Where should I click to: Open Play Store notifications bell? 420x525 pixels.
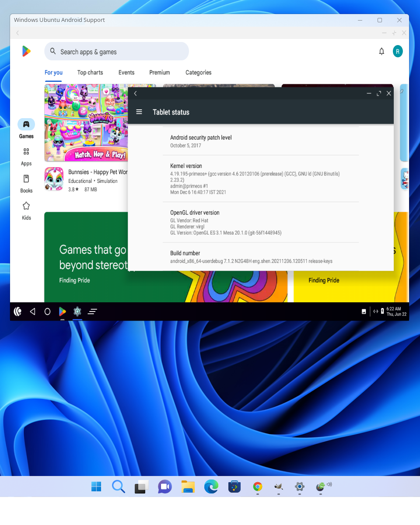381,51
